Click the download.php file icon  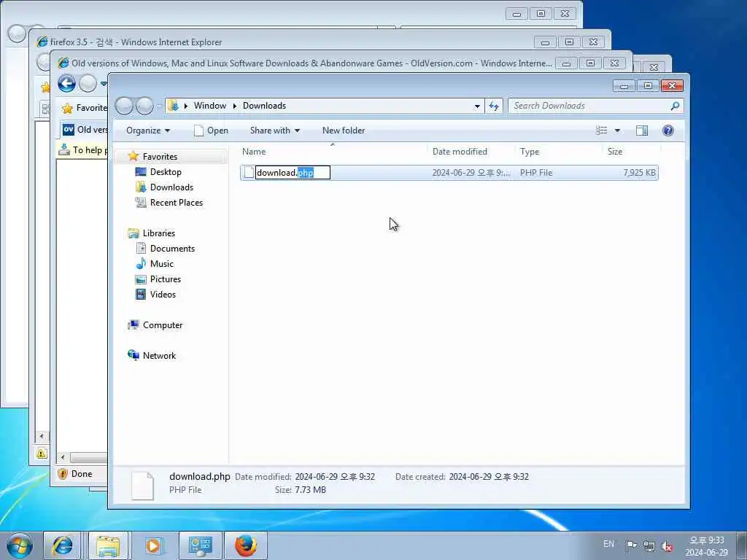[249, 172]
